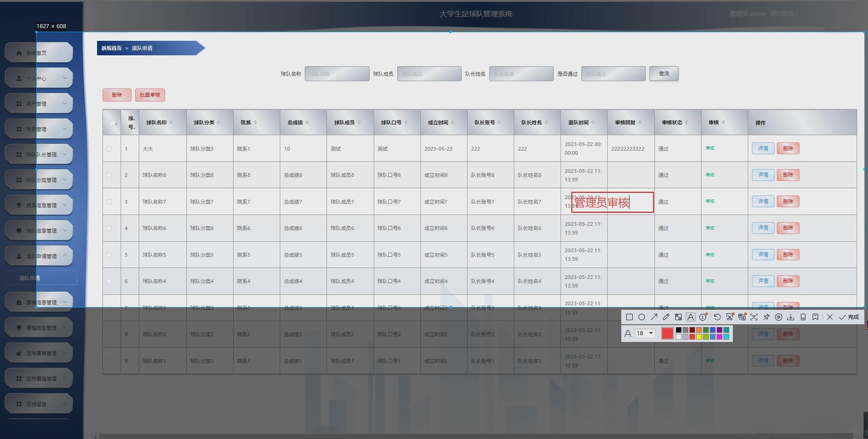Click the 批量审核 button
868x439 pixels.
pyautogui.click(x=150, y=95)
